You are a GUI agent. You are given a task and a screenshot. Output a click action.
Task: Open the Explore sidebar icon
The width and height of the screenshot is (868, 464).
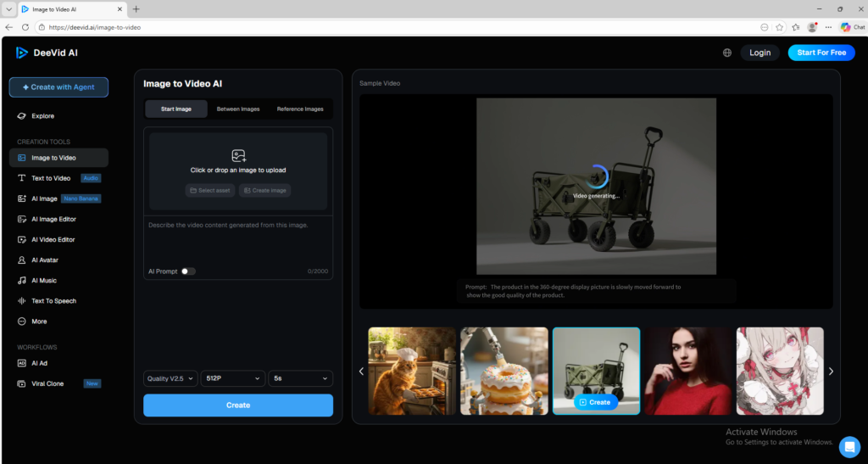(x=22, y=116)
